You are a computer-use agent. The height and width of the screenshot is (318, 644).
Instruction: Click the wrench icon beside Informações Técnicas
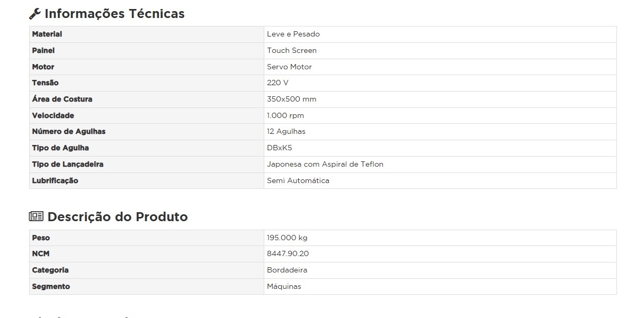(x=35, y=14)
